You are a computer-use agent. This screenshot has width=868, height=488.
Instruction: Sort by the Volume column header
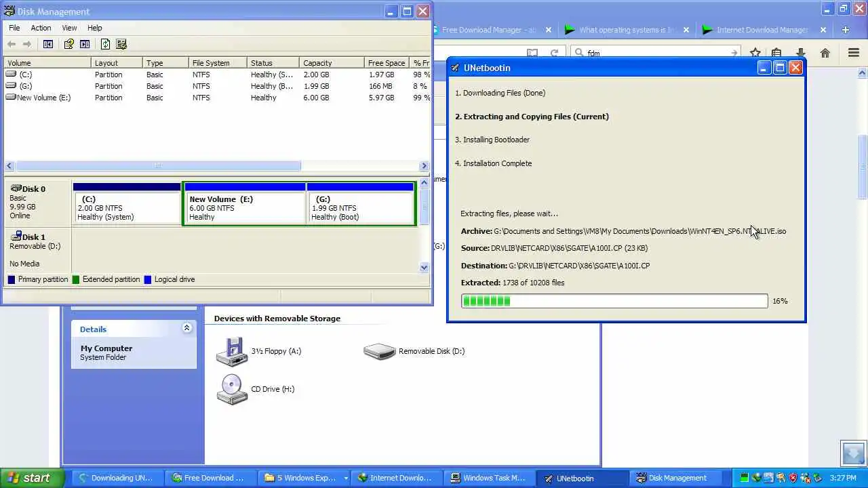click(47, 63)
